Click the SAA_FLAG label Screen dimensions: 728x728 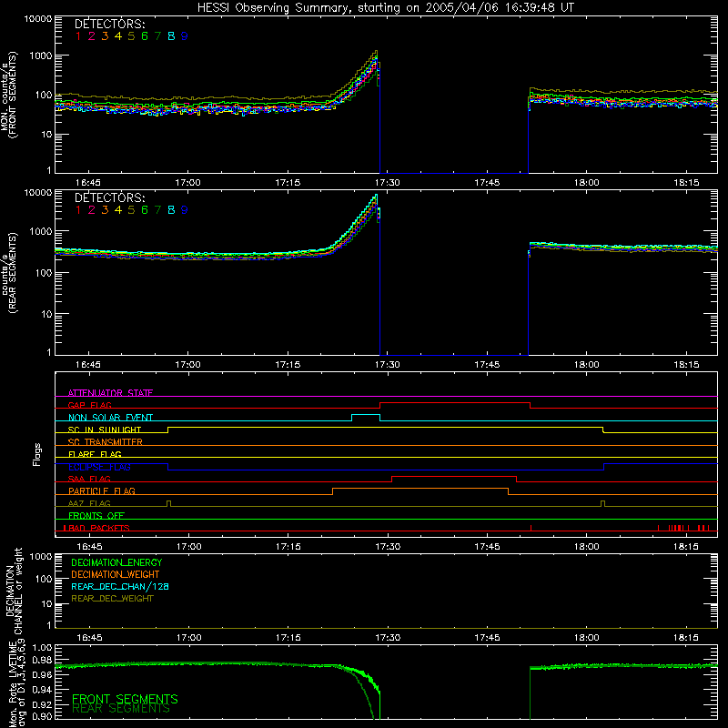[89, 479]
